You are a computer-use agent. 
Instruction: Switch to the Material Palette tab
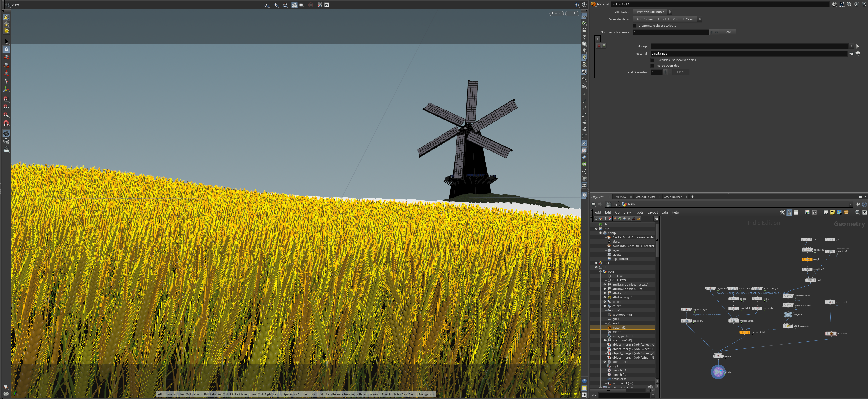coord(645,197)
